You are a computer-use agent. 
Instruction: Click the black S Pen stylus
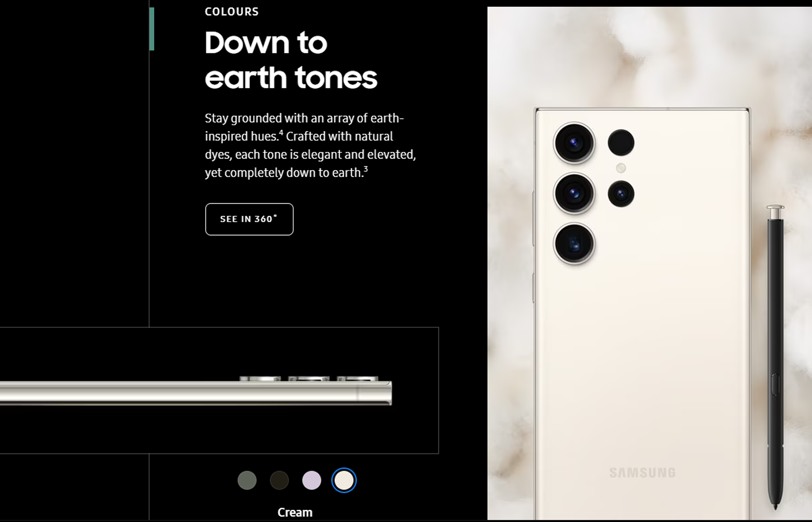(x=775, y=357)
